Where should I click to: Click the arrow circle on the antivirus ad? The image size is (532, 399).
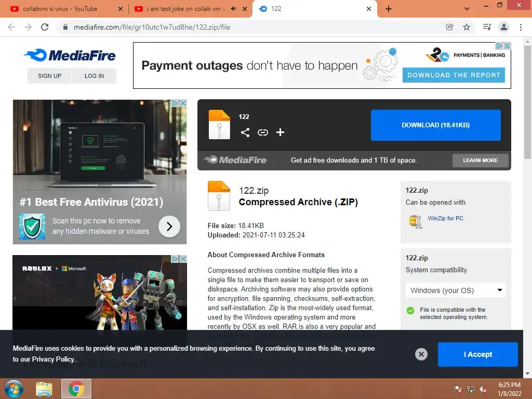[169, 227]
